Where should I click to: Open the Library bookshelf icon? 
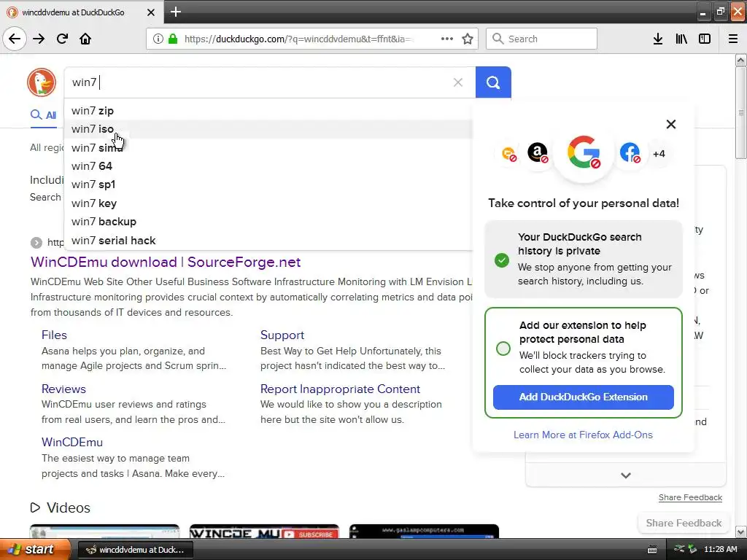click(x=681, y=39)
